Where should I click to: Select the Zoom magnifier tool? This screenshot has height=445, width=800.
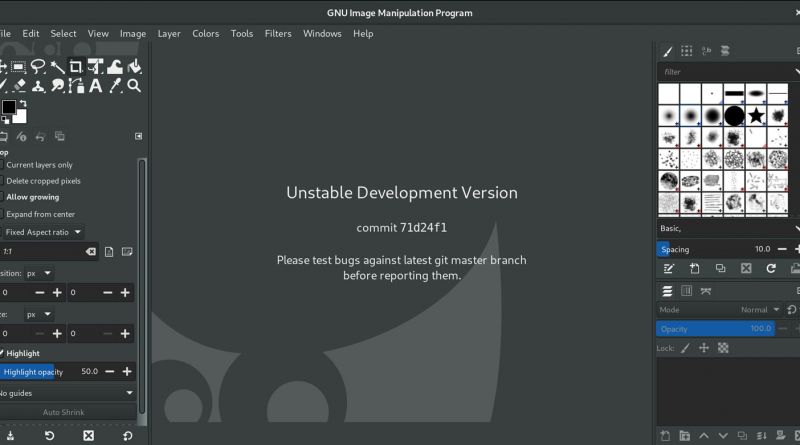coord(134,85)
